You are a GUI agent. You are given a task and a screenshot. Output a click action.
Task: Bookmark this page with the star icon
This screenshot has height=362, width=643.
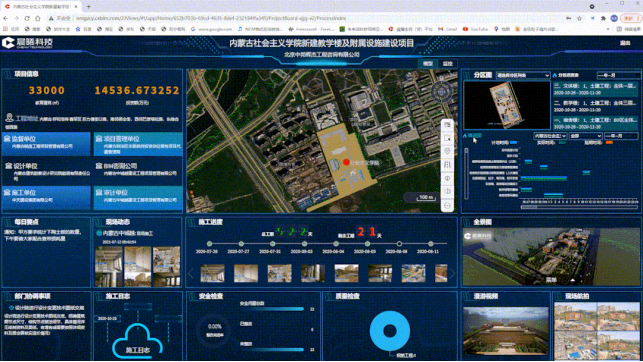point(579,18)
